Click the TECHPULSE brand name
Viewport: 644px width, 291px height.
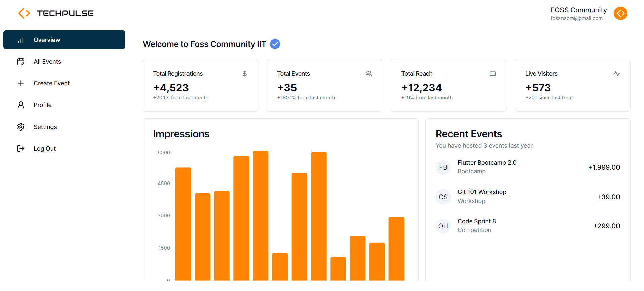coord(65,13)
